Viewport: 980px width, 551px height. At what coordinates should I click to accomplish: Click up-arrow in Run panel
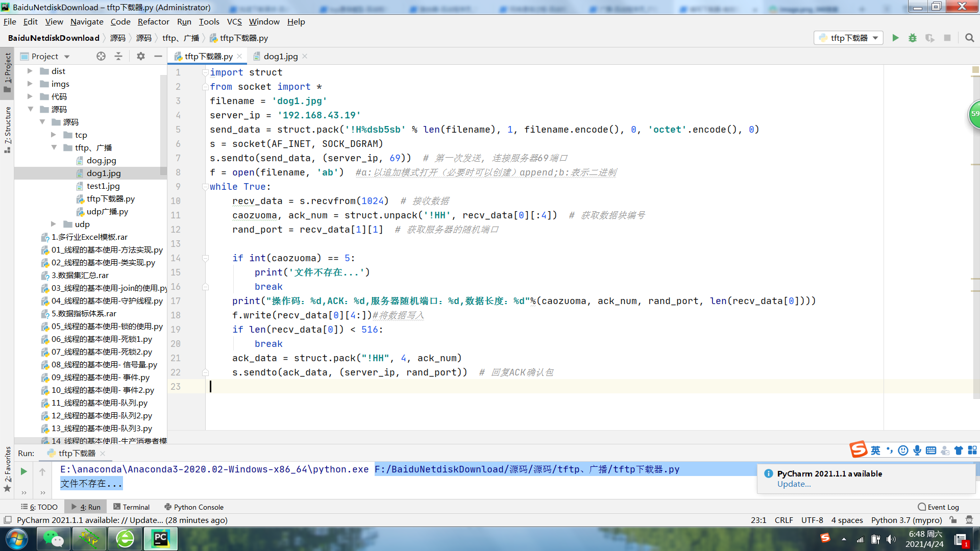(42, 471)
